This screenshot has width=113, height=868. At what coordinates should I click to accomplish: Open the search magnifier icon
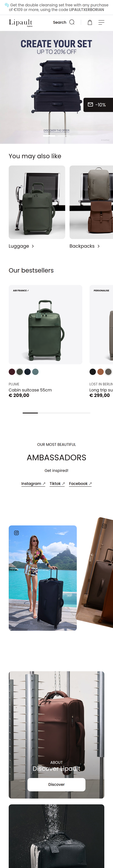(x=72, y=22)
